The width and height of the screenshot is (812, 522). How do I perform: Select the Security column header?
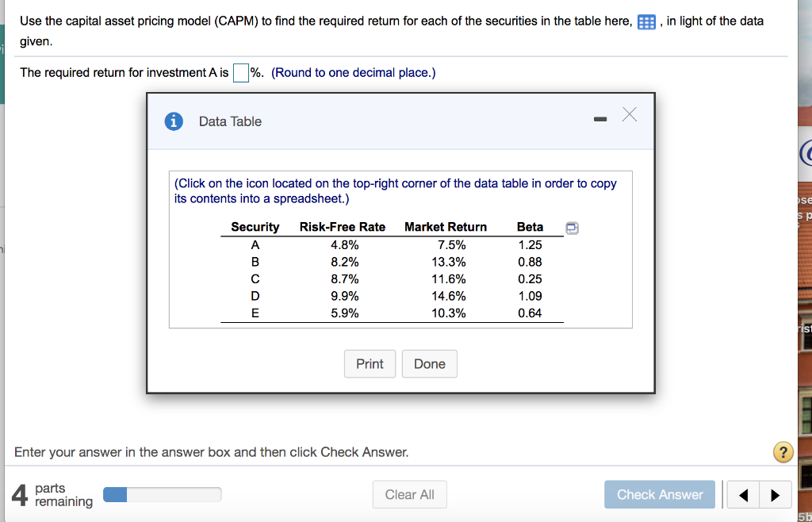click(x=255, y=227)
